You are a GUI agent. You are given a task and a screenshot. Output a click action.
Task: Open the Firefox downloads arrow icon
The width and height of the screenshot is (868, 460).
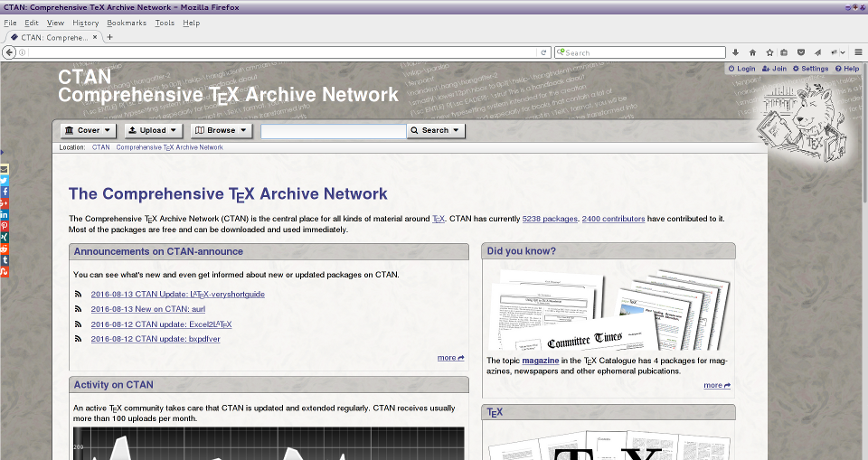[x=735, y=52]
